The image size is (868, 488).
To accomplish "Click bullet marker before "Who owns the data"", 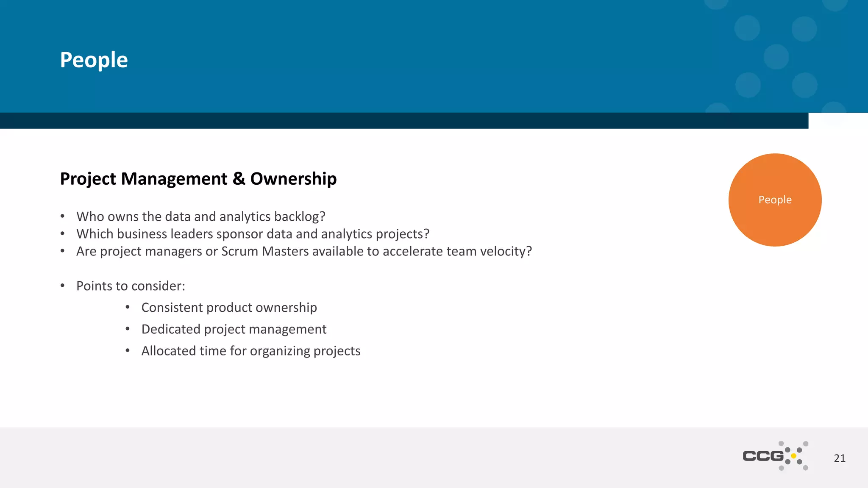I will 62,216.
